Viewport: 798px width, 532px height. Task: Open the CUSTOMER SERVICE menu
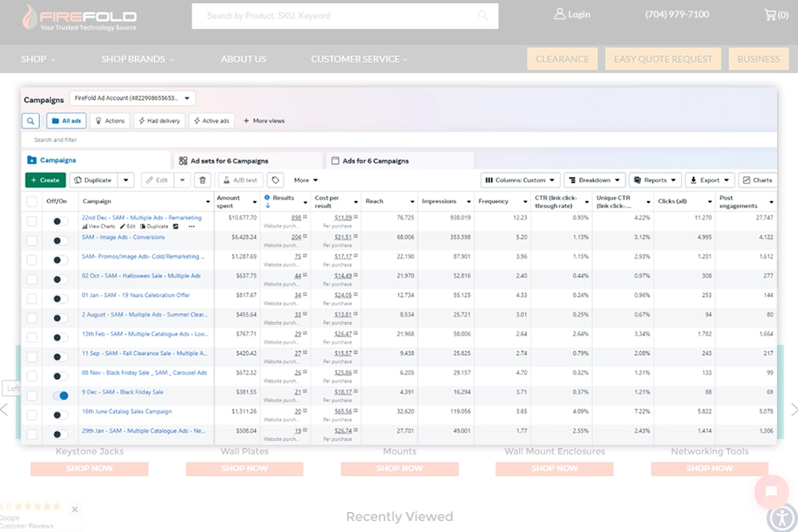[x=359, y=59]
